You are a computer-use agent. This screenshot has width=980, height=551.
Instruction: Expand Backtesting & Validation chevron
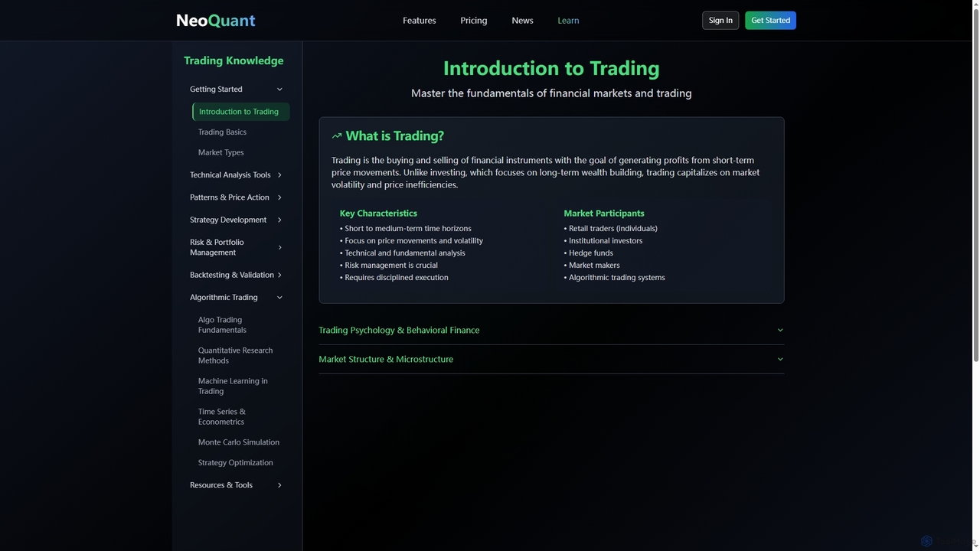[x=279, y=275]
